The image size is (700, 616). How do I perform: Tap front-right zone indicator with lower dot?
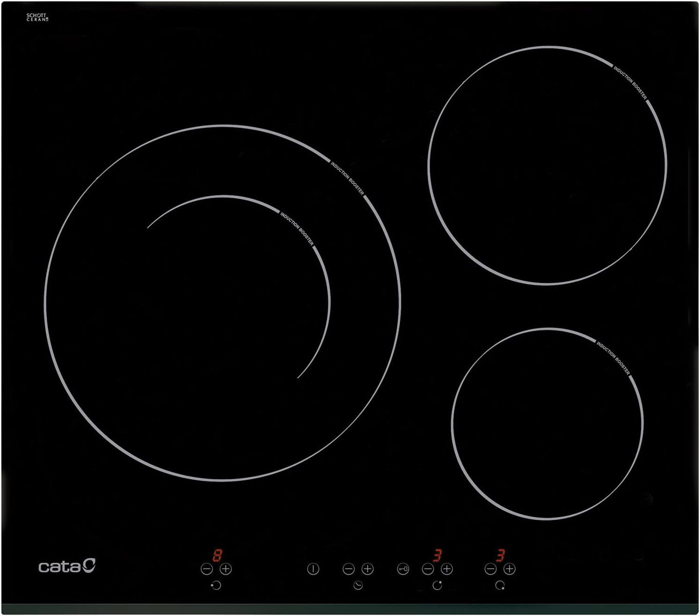click(x=500, y=585)
